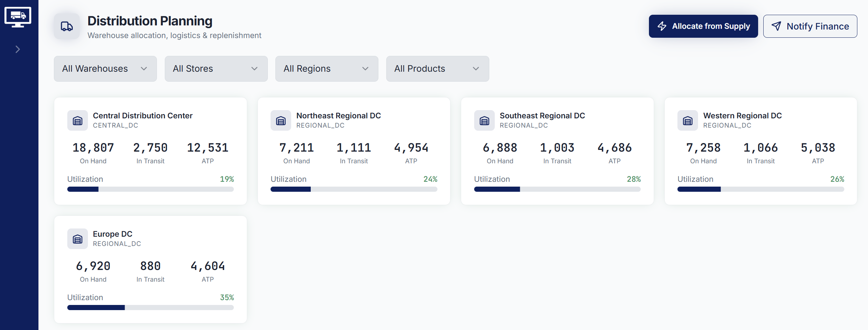Click the truck icon beside Distribution Planning title

(66, 26)
